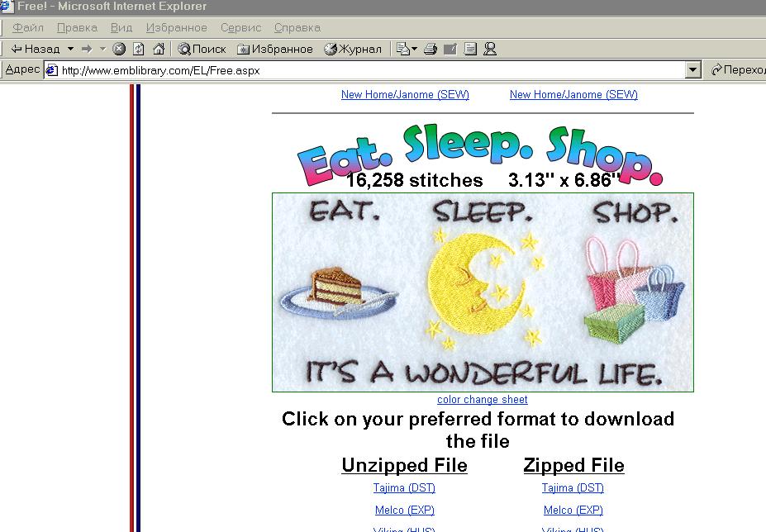Screen dimensions: 766x532
Task: Open right New Home/Janome (SEW) link
Action: 573,95
